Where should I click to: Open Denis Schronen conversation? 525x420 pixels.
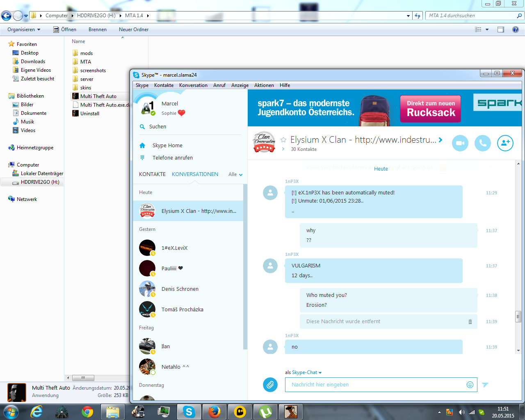(x=188, y=289)
